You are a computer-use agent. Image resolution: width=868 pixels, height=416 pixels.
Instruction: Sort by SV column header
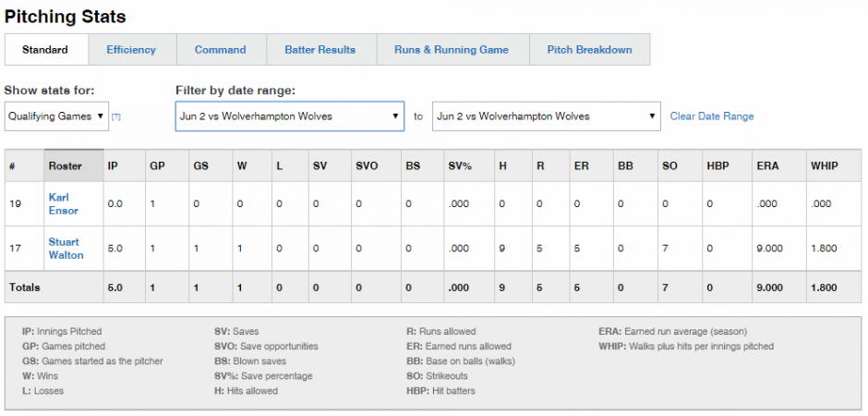tap(329, 165)
